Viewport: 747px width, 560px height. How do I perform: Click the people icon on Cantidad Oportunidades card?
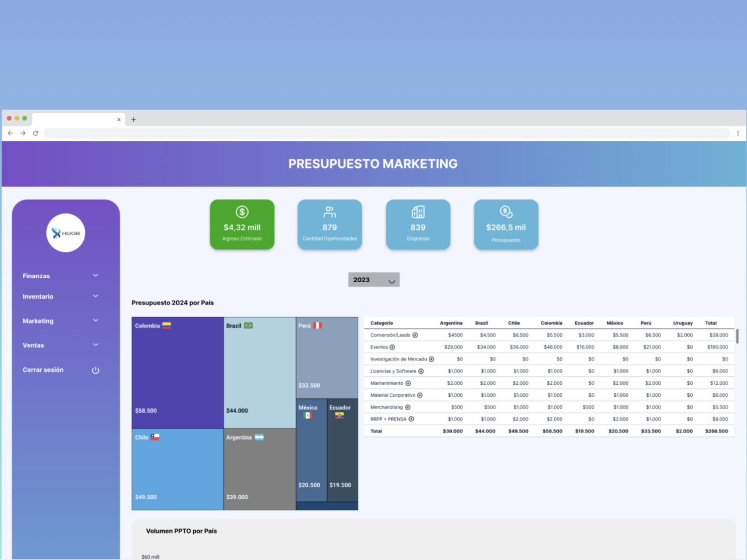click(x=330, y=212)
